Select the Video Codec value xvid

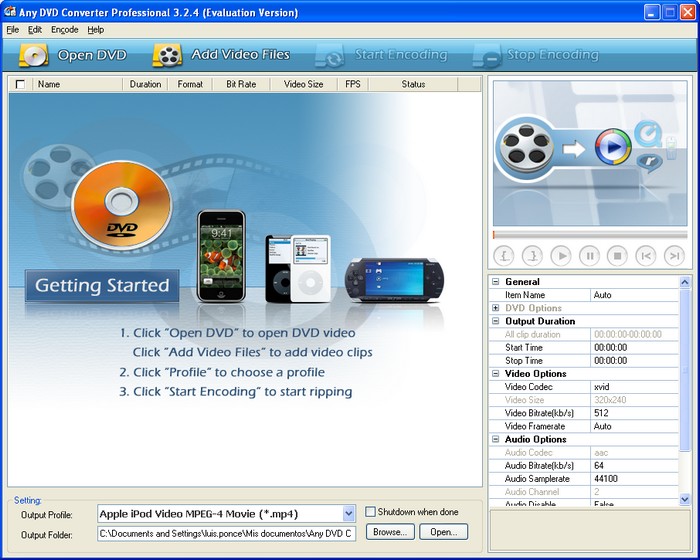click(x=634, y=387)
